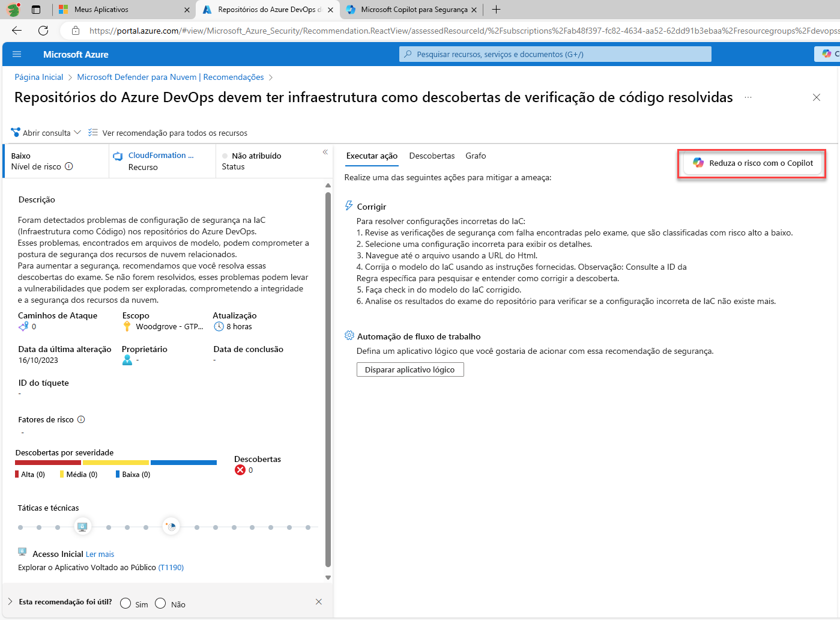Click the gear icon for workflow automation
Image resolution: width=840 pixels, height=620 pixels.
(349, 336)
